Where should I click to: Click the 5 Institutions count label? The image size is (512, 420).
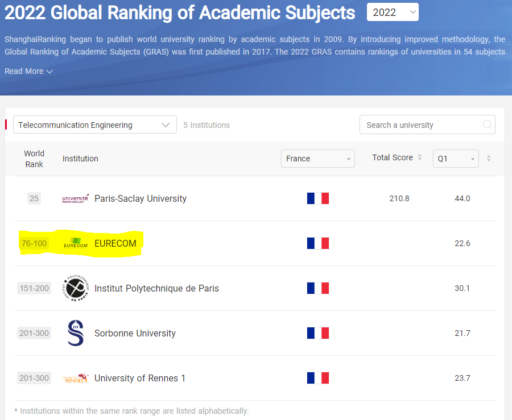tap(207, 125)
